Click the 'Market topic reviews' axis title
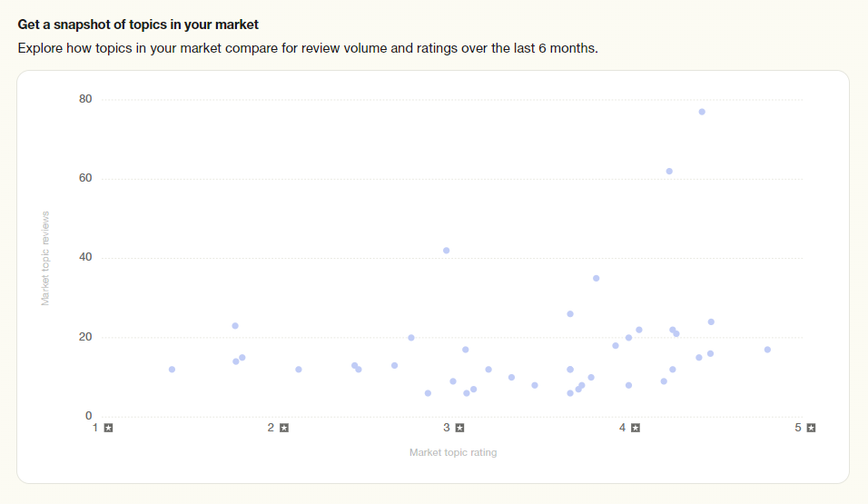The height and width of the screenshot is (504, 868). [x=45, y=258]
